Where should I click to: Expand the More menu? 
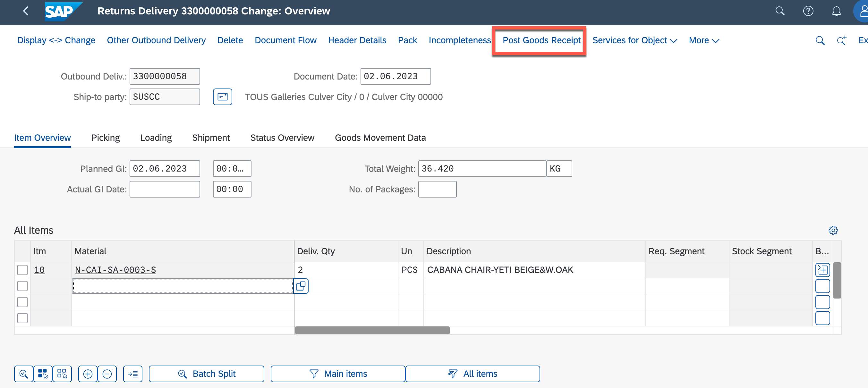point(703,40)
